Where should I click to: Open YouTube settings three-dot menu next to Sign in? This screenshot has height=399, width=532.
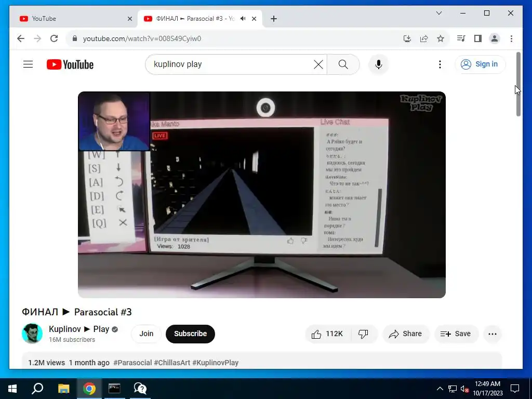pos(440,64)
